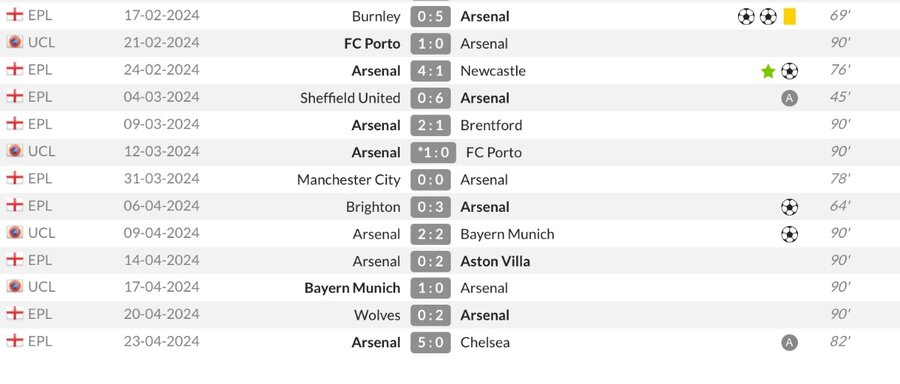Click the assist icon in Chelsea row
This screenshot has width=900, height=384.
click(x=789, y=343)
